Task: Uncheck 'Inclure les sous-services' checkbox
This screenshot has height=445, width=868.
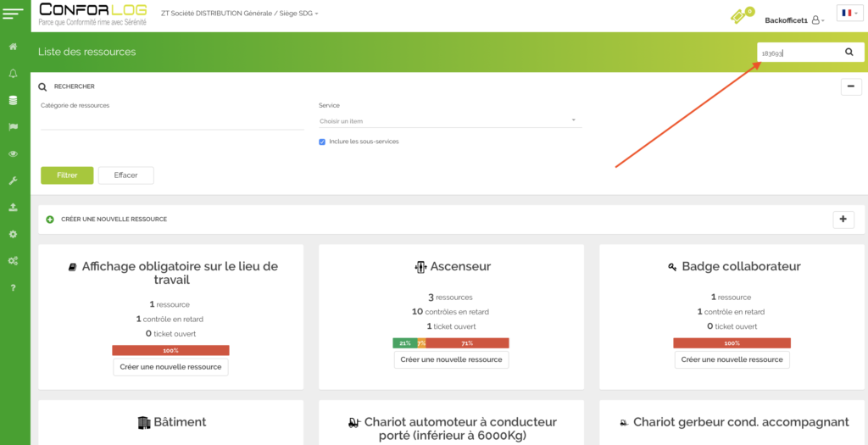Action: click(x=322, y=142)
